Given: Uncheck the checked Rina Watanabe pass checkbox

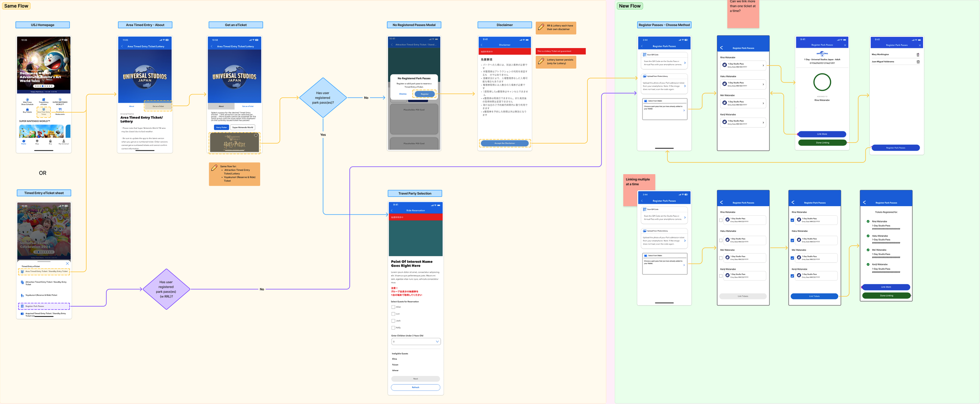Looking at the screenshot, I should coord(792,220).
